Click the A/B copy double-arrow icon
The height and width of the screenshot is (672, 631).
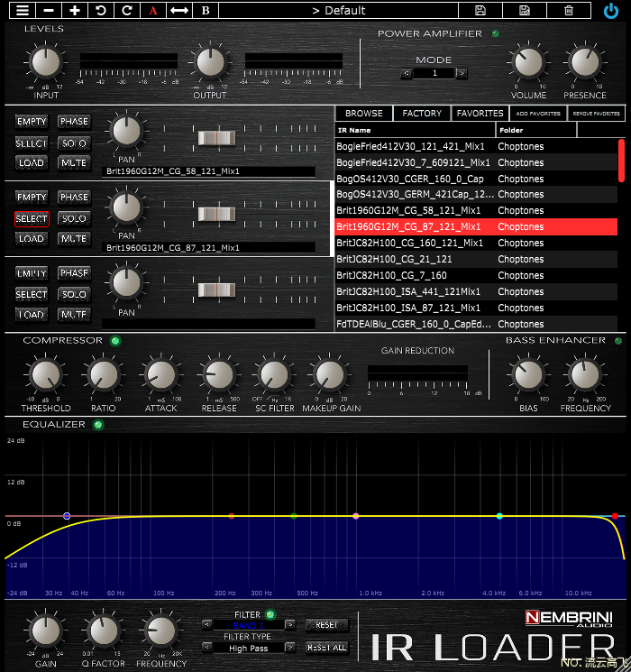pyautogui.click(x=179, y=10)
